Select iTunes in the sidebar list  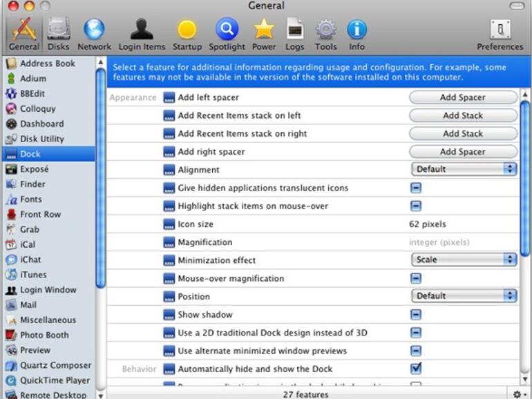[x=33, y=275]
